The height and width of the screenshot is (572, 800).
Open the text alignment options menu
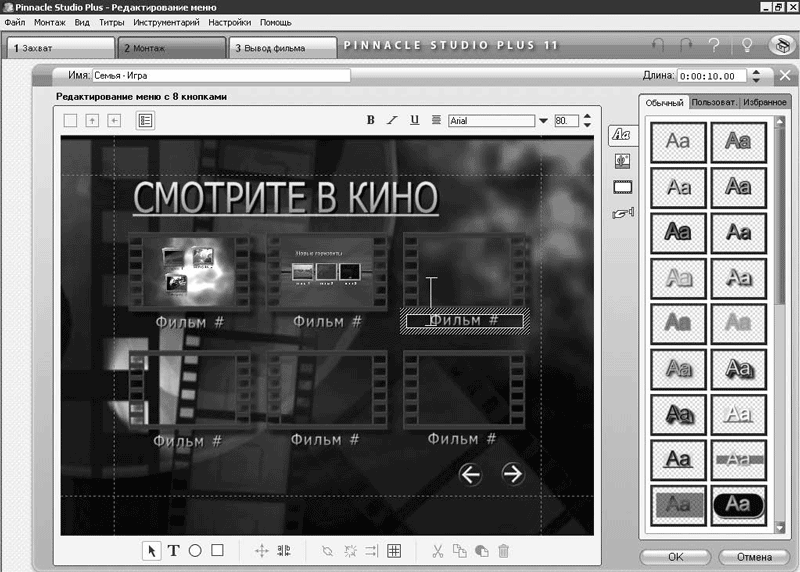[x=436, y=120]
